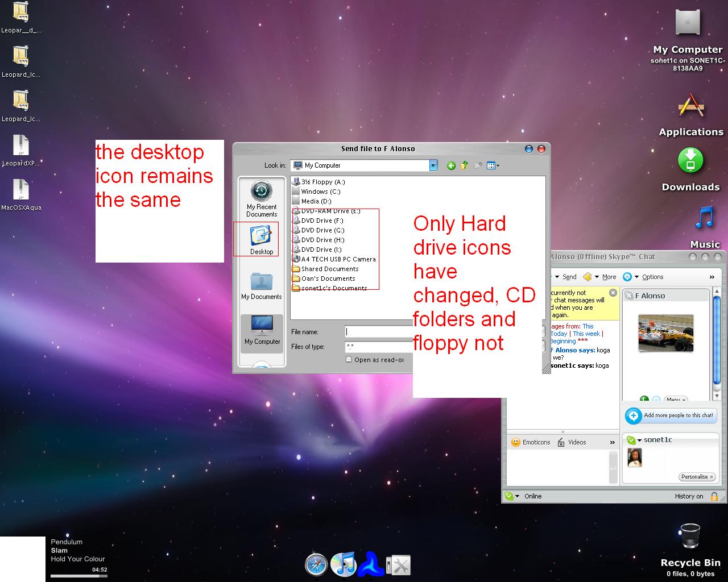The image size is (728, 582).
Task: Show more Skype toolbar items via chevron
Action: click(712, 277)
